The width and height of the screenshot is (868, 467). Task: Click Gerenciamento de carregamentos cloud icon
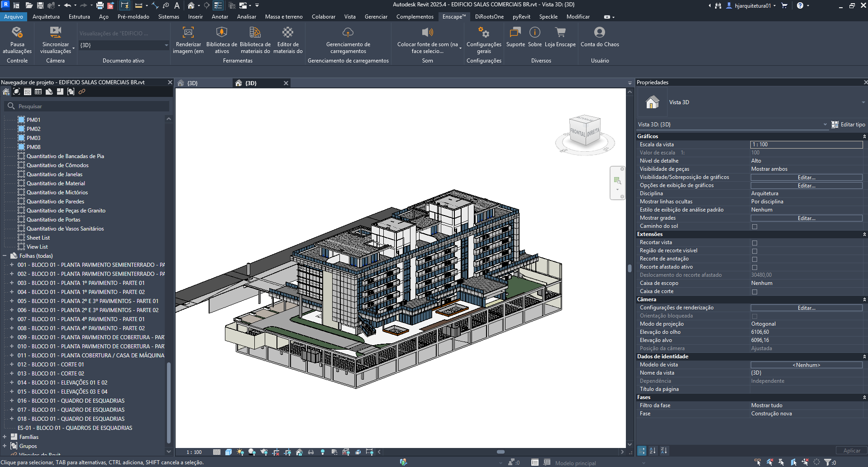point(348,33)
